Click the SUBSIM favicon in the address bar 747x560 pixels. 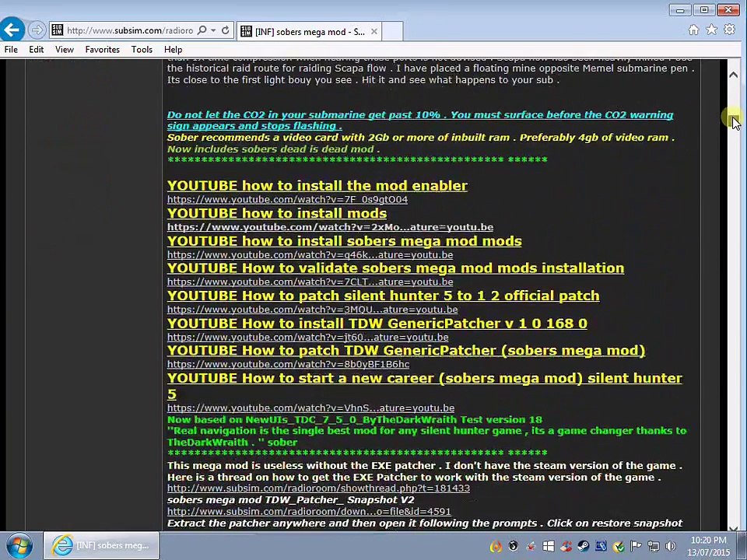click(x=57, y=30)
